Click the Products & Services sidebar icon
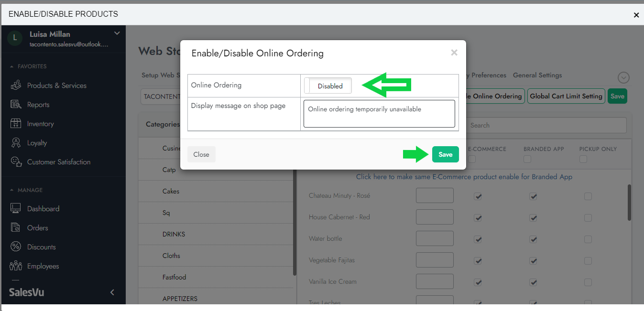Image resolution: width=644 pixels, height=311 pixels. [16, 86]
